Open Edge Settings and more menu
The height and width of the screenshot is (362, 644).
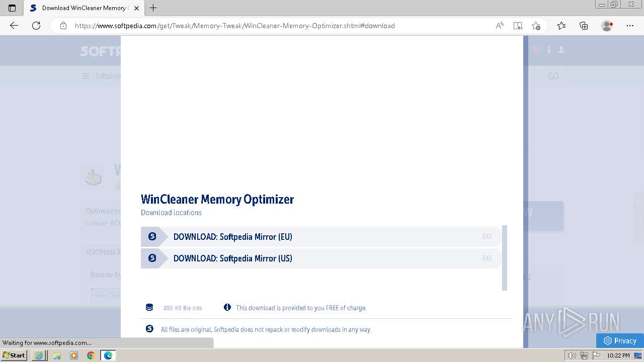(x=630, y=26)
